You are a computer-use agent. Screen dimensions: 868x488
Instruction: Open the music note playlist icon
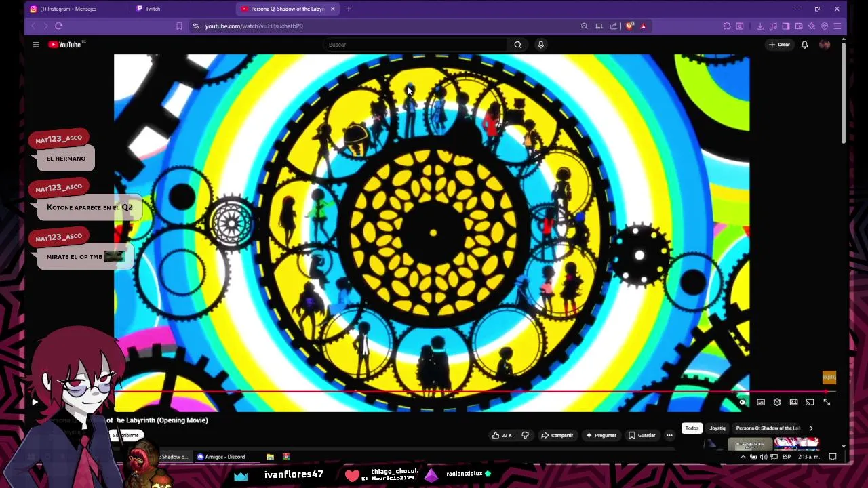773,26
